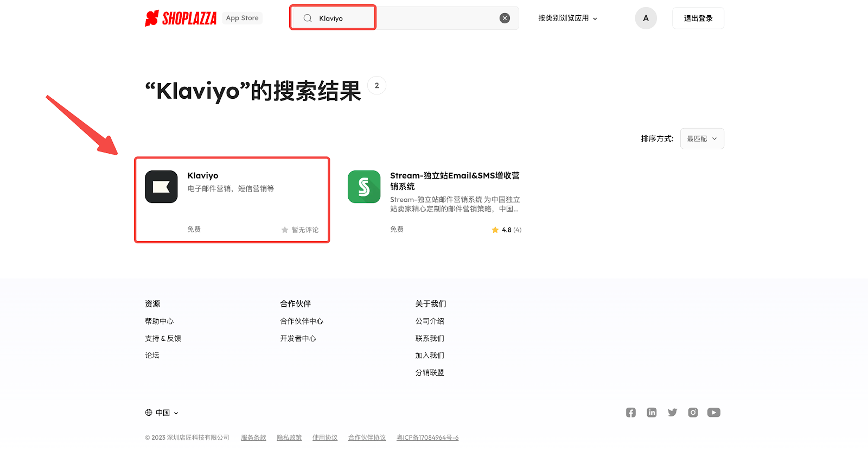Click the 排序方式 label

(657, 139)
